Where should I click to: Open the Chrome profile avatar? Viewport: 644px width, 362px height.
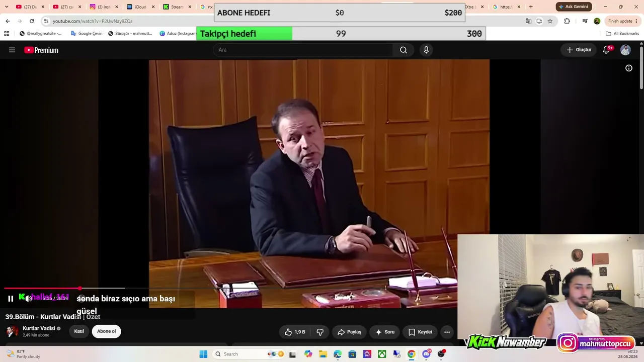tap(597, 21)
